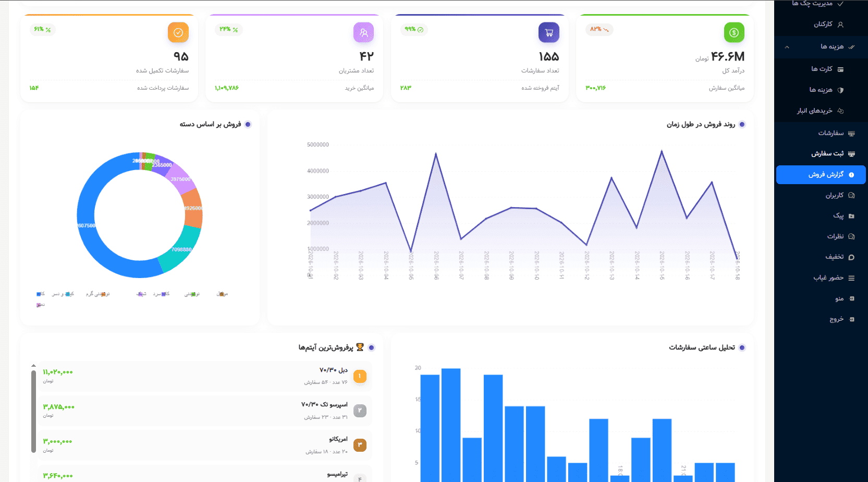Open the گزارش فروش menu item
Screen dimensions: 868x482
pyautogui.click(x=821, y=175)
